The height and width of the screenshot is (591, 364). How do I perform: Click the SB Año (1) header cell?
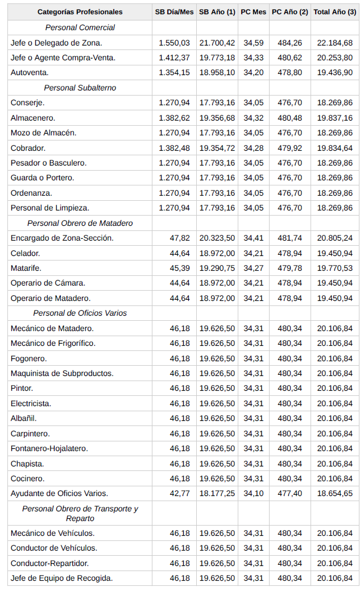(217, 12)
